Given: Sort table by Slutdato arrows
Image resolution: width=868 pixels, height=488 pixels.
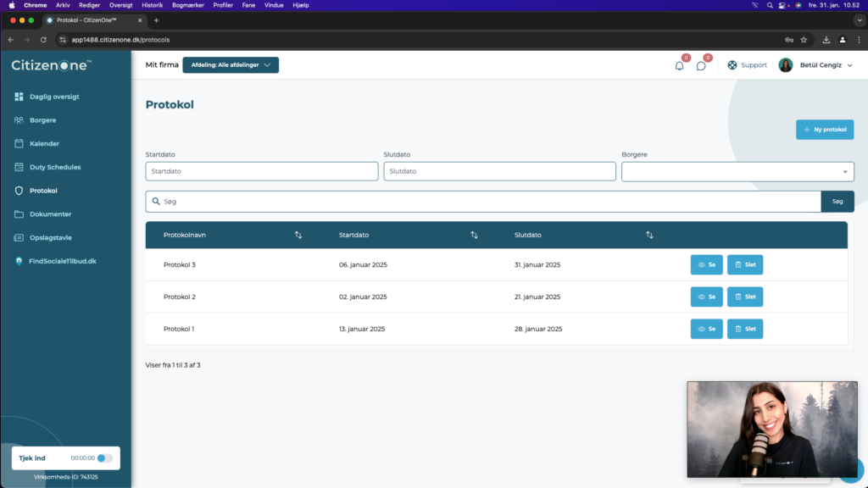Looking at the screenshot, I should pos(649,236).
